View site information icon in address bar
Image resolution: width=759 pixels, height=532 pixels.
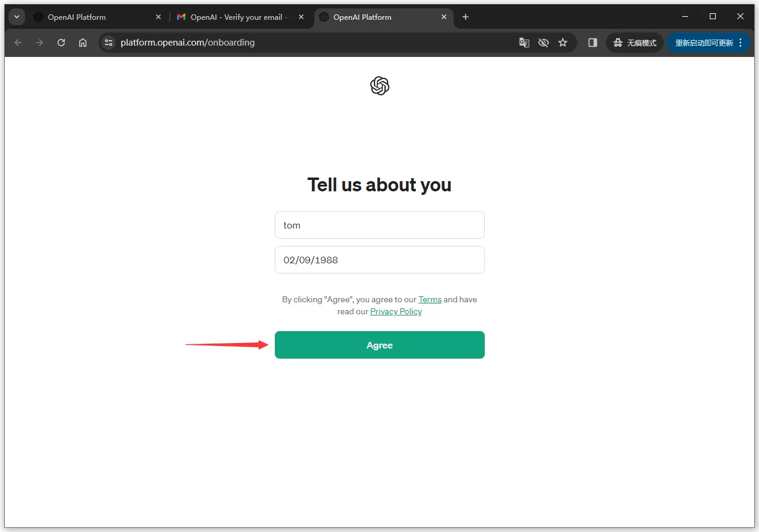pos(108,43)
